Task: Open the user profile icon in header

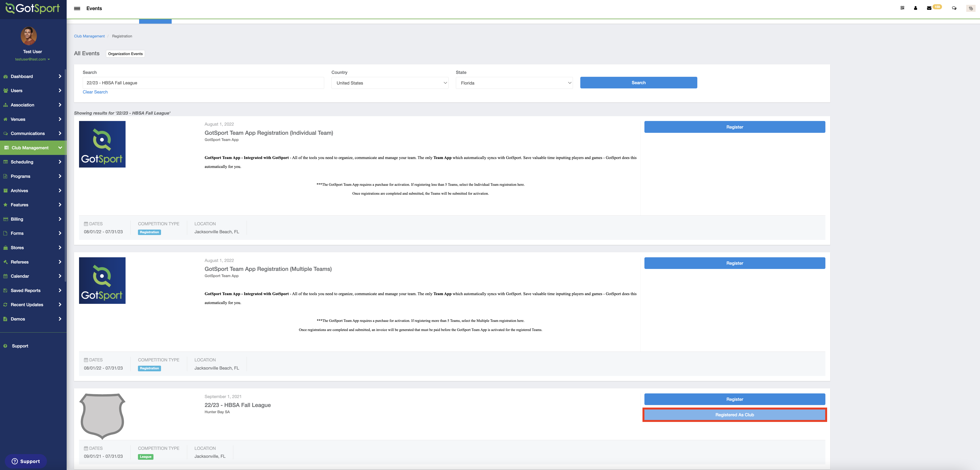Action: point(915,8)
